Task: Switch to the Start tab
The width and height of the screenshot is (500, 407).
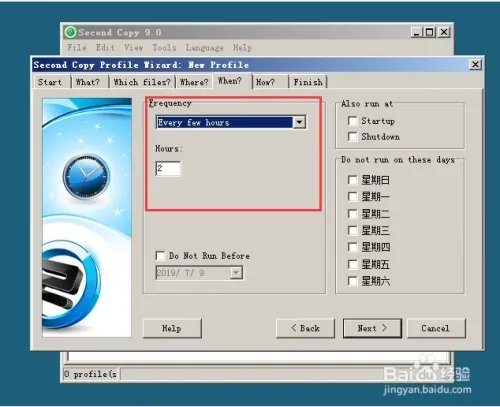Action: coord(50,82)
